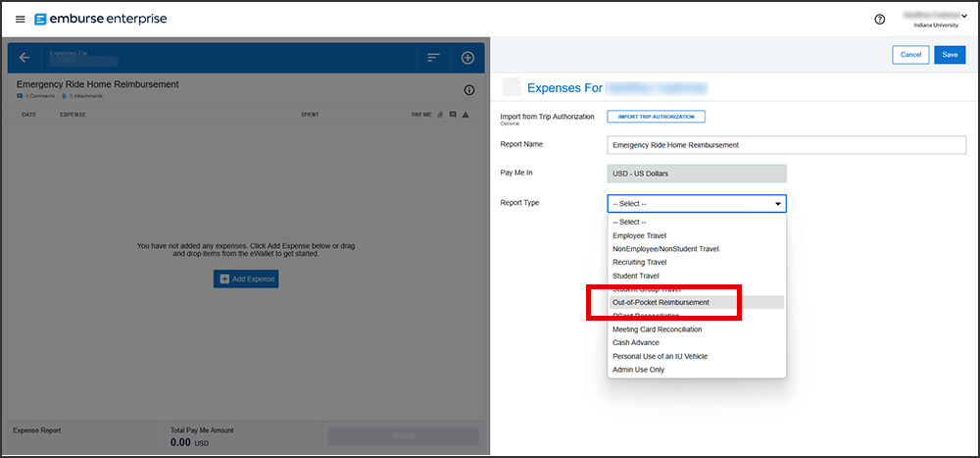980x458 pixels.
Task: Pick Personal Use of an IU Vehicle
Action: pyautogui.click(x=660, y=356)
